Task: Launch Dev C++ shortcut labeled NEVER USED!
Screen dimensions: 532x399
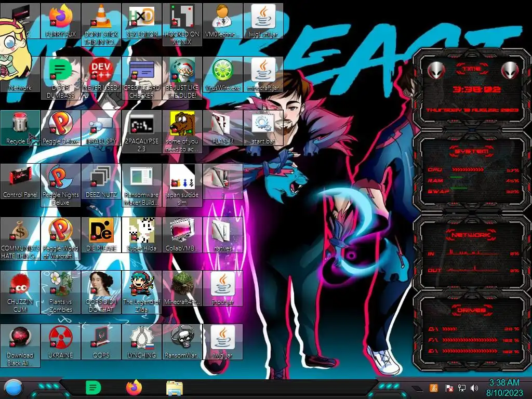Action: coord(101,75)
